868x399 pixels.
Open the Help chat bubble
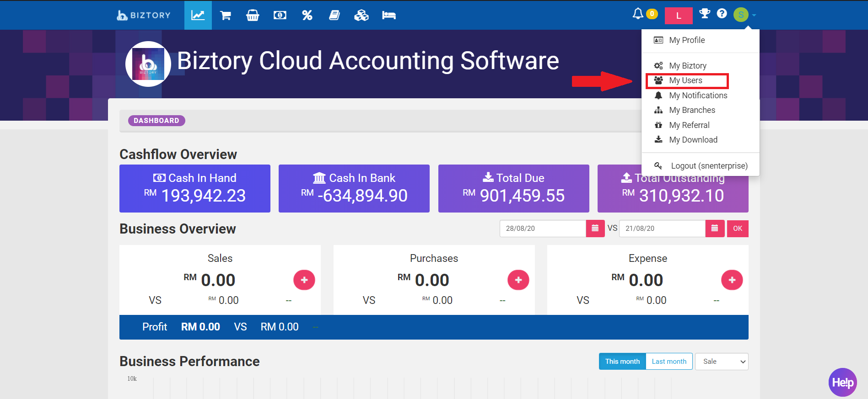pyautogui.click(x=842, y=383)
